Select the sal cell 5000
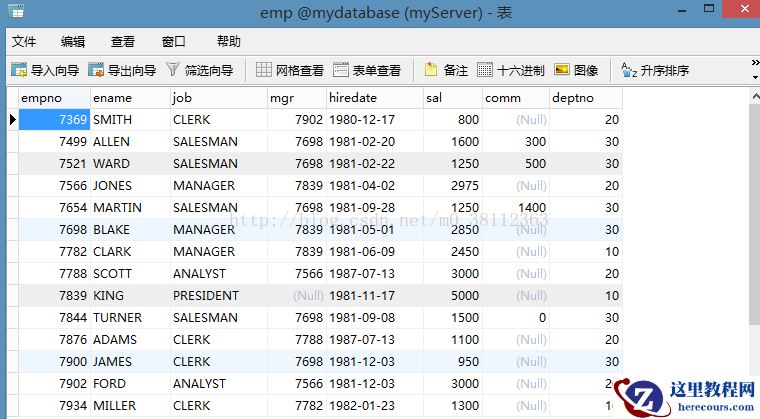 click(x=453, y=295)
